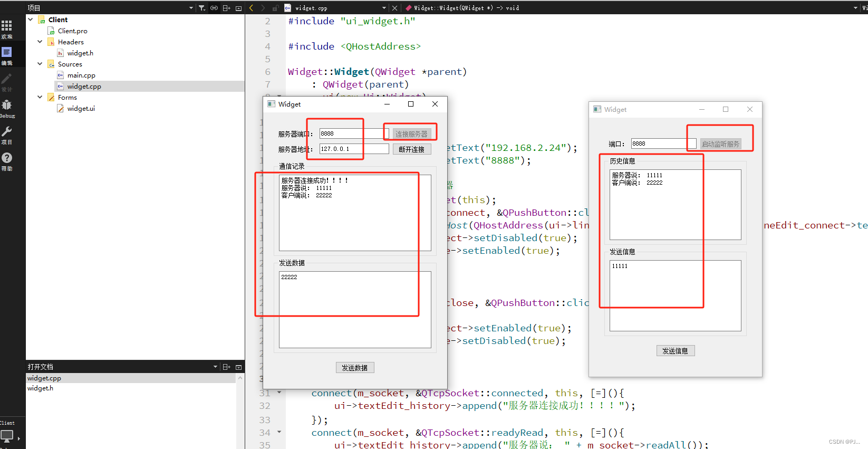The height and width of the screenshot is (449, 868).
Task: Click the 断开连接 button
Action: (x=411, y=149)
